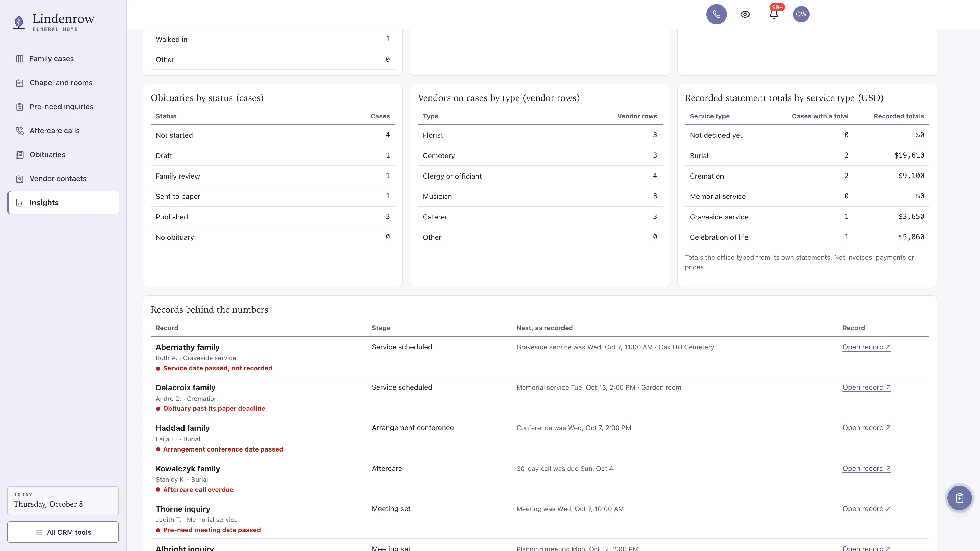Click 'Clergy or officiant' vendor row

(x=540, y=176)
